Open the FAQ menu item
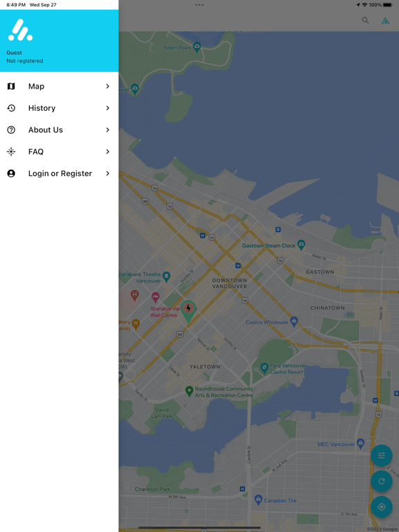This screenshot has height=532, width=399. coord(59,151)
